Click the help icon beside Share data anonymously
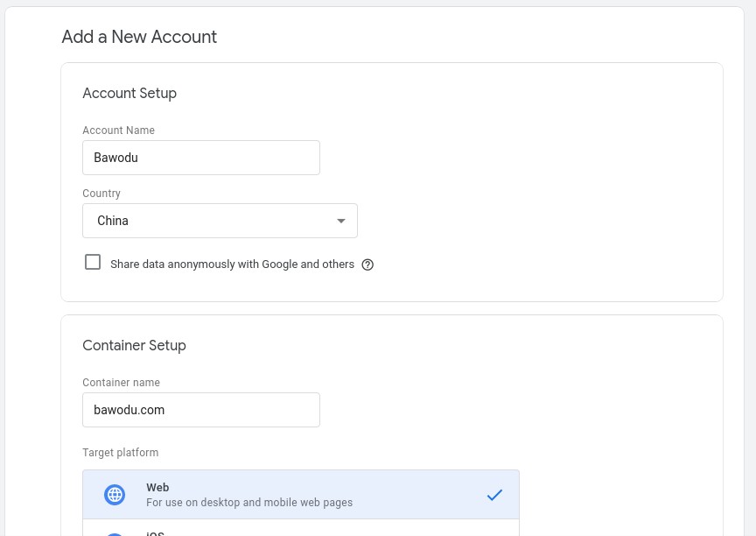Screen dimensions: 756x536 [367, 264]
